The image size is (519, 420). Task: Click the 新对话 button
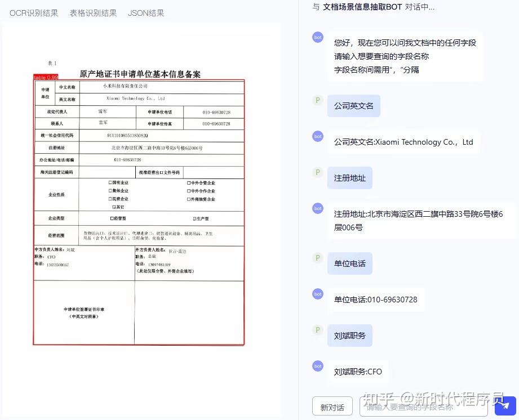pyautogui.click(x=332, y=407)
